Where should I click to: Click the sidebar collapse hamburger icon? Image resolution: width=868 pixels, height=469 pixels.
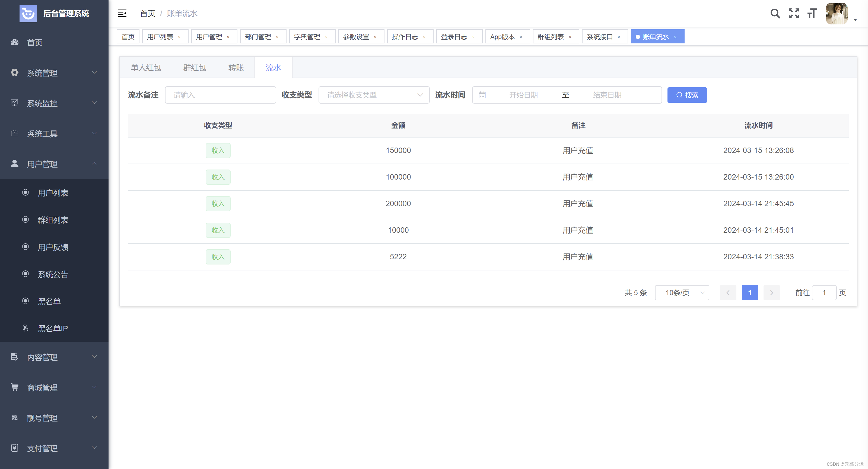(122, 14)
